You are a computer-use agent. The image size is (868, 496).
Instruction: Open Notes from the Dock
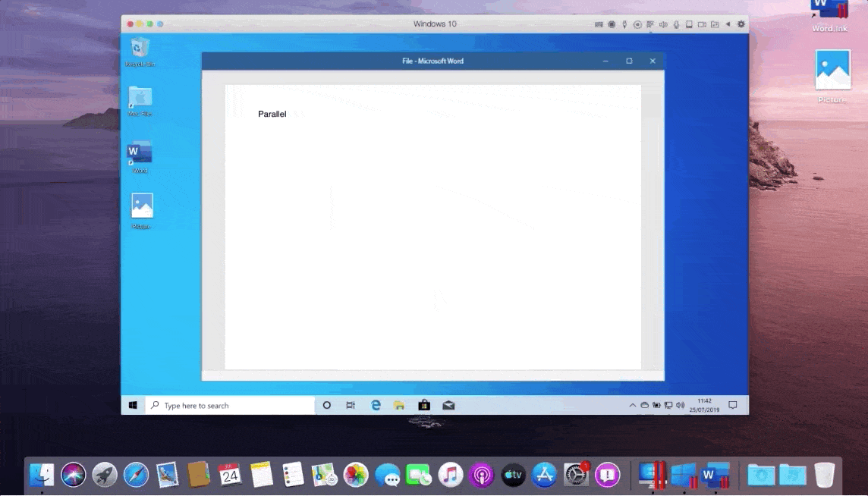[x=261, y=475]
